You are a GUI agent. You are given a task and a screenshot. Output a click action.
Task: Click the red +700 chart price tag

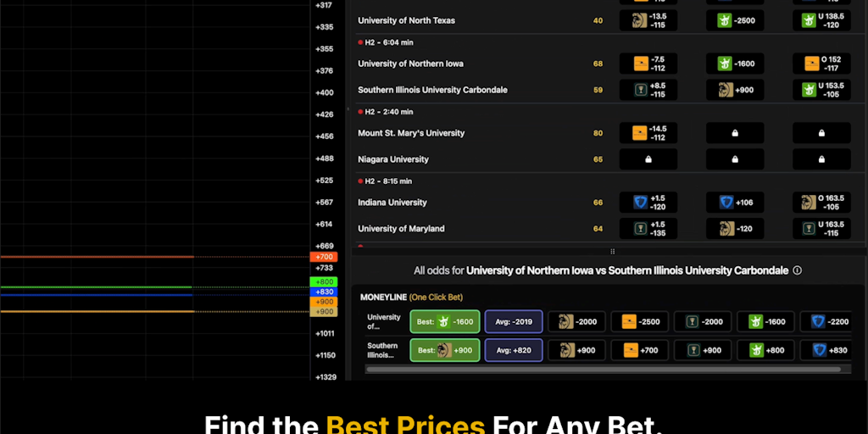pos(324,257)
